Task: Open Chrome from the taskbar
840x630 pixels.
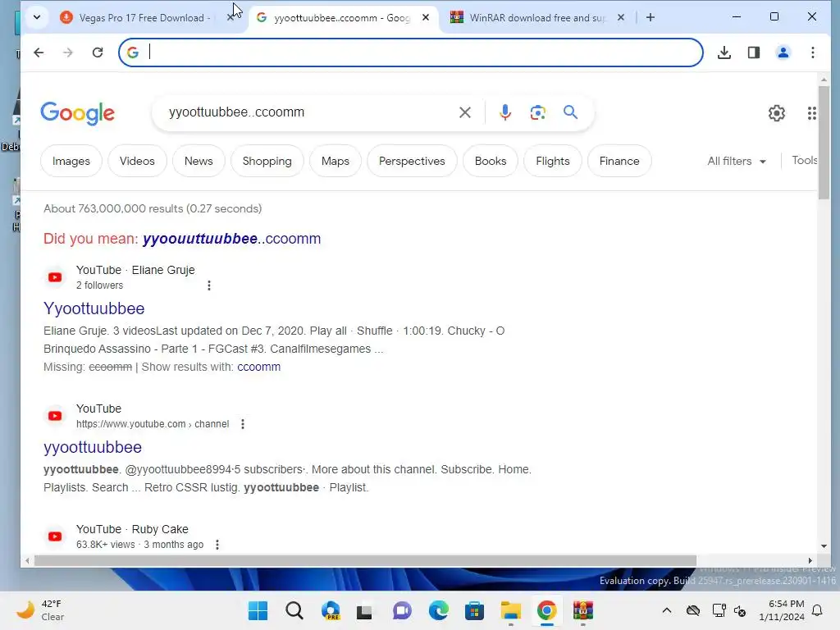Action: pyautogui.click(x=547, y=610)
